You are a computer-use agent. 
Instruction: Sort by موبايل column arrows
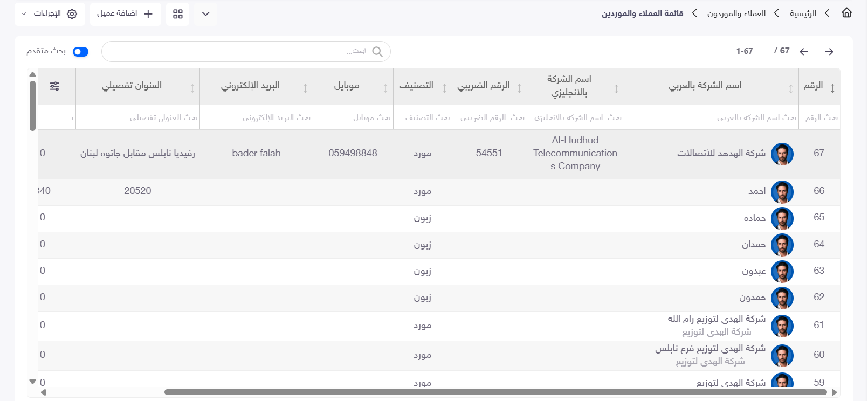tap(385, 88)
